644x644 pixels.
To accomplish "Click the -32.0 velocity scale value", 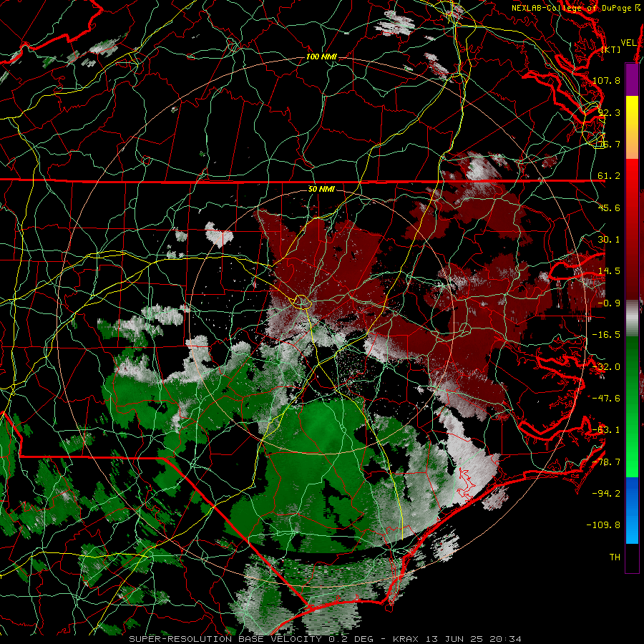I will 606,367.
